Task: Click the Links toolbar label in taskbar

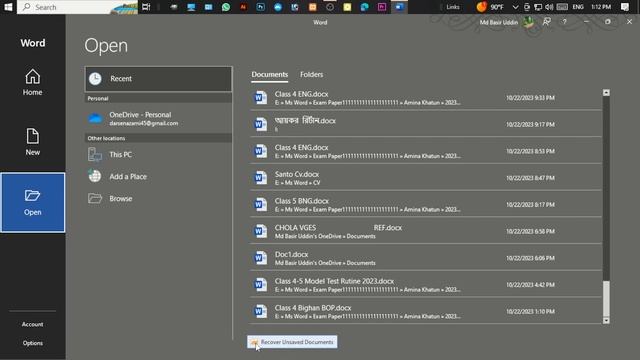Action: coord(453,7)
